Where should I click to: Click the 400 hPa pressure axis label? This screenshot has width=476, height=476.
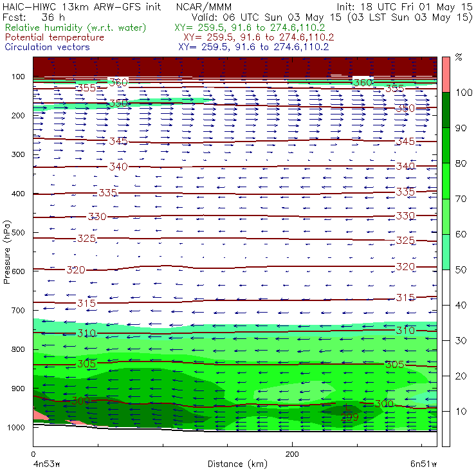pyautogui.click(x=18, y=194)
